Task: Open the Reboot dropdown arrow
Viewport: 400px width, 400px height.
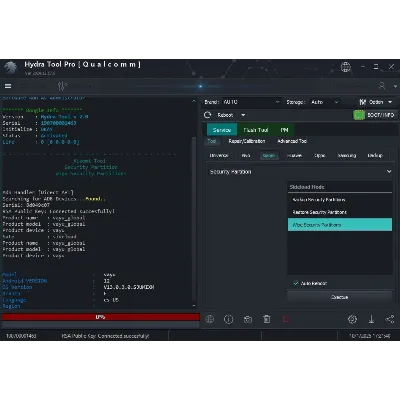Action: click(x=243, y=115)
